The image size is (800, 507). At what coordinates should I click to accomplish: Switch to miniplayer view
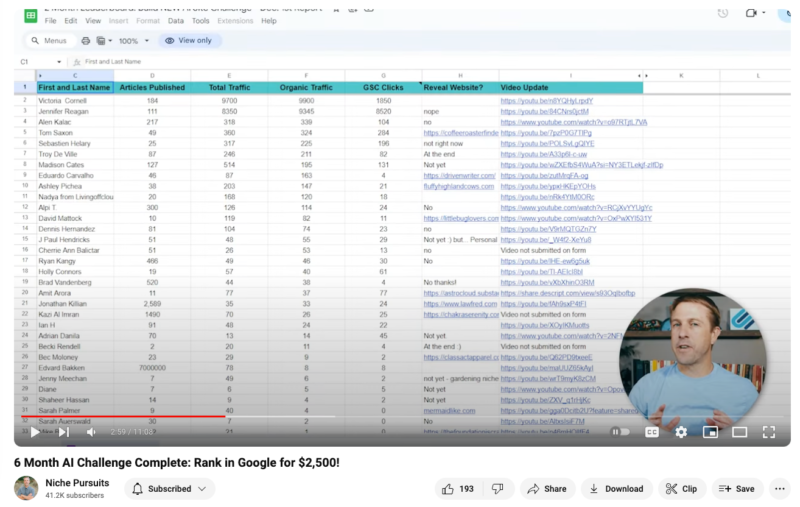click(710, 432)
